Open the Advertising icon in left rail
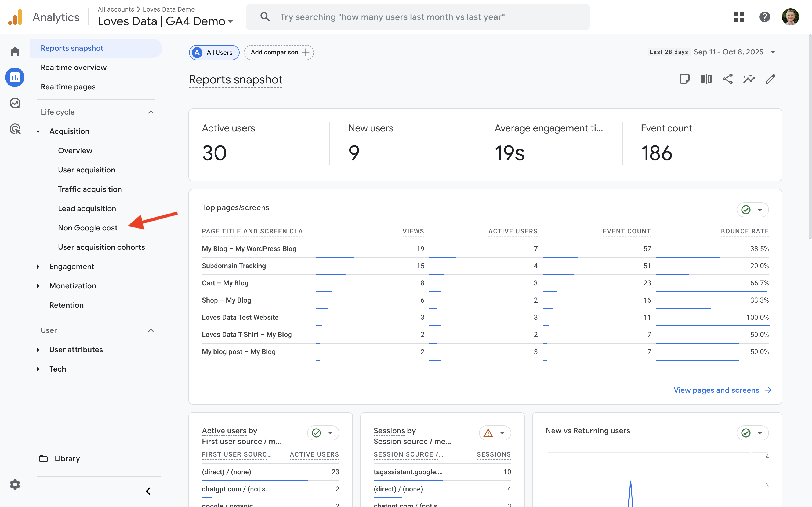This screenshot has width=812, height=507. [15, 129]
